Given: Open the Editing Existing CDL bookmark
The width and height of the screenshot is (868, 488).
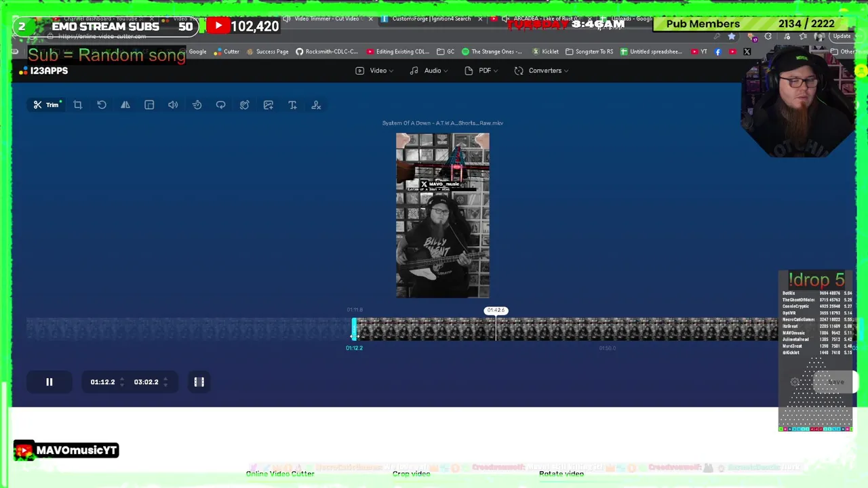Looking at the screenshot, I should (x=397, y=52).
